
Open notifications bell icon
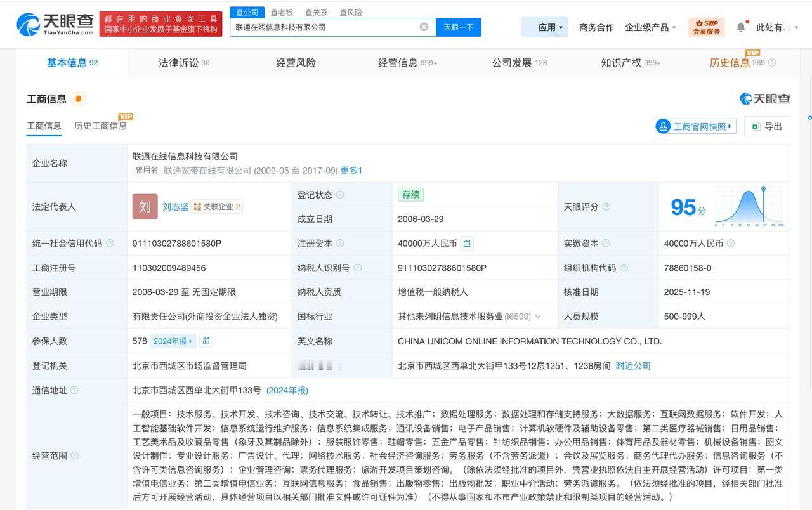[741, 27]
